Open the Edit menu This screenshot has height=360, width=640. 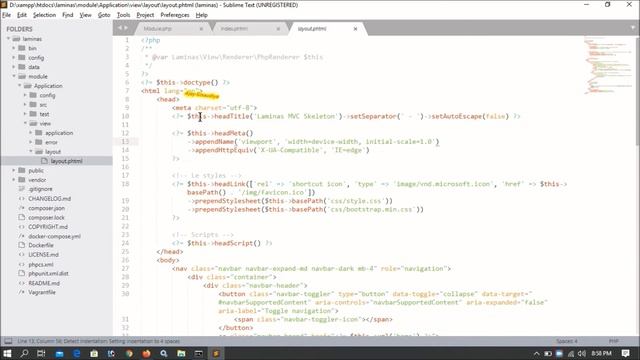(22, 15)
